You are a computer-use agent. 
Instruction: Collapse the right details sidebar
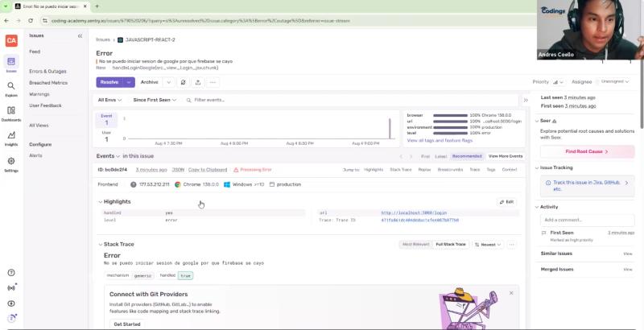526,100
